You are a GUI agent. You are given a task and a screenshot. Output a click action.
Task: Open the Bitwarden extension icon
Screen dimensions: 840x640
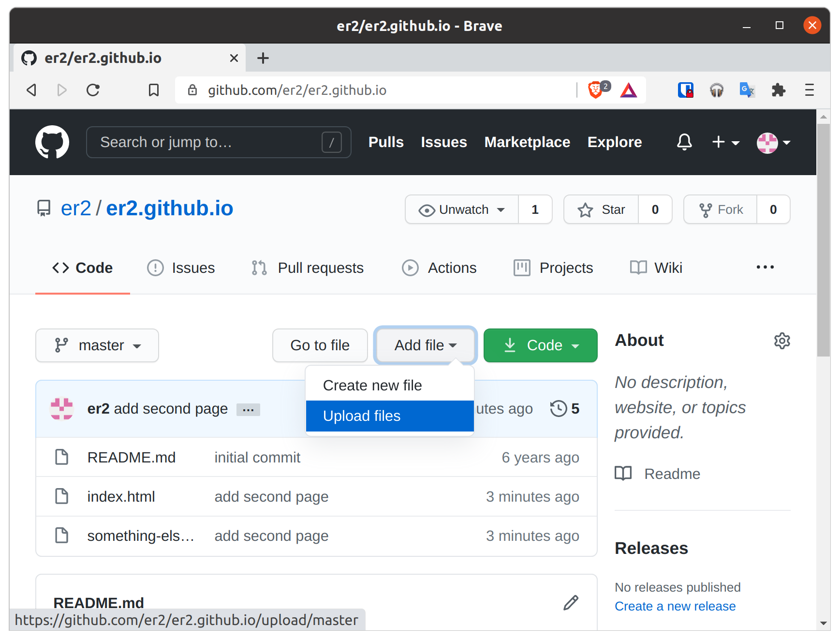pos(686,90)
